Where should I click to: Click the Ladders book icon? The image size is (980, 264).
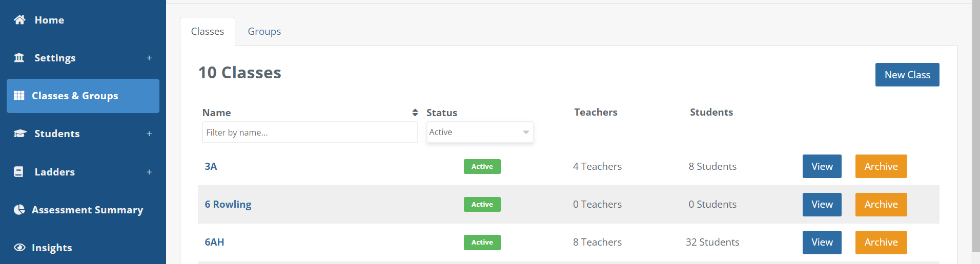(x=18, y=172)
